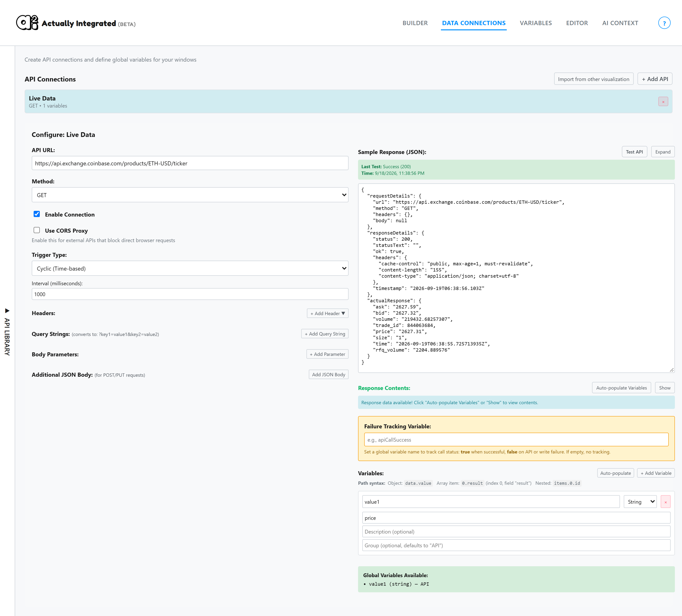
Task: Edit the price path field
Action: [516, 518]
